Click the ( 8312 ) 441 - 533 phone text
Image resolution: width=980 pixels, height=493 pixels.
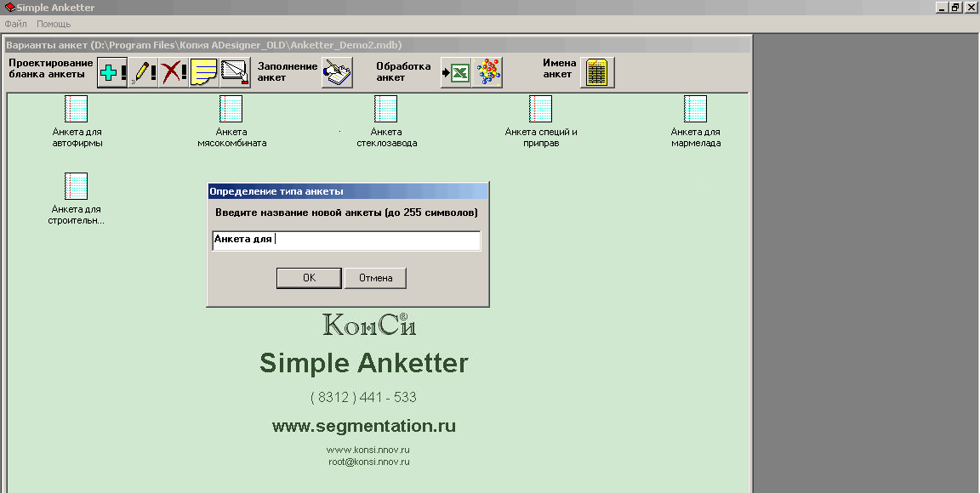coord(363,398)
